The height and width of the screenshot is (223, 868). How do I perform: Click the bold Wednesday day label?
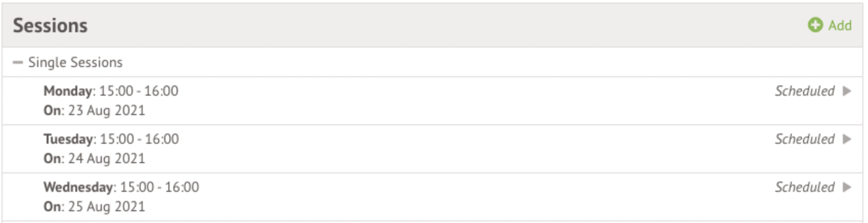coord(78,187)
